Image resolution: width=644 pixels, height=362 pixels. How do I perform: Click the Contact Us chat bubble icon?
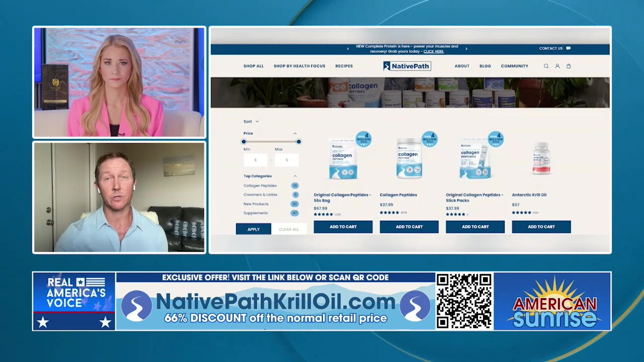[x=569, y=48]
